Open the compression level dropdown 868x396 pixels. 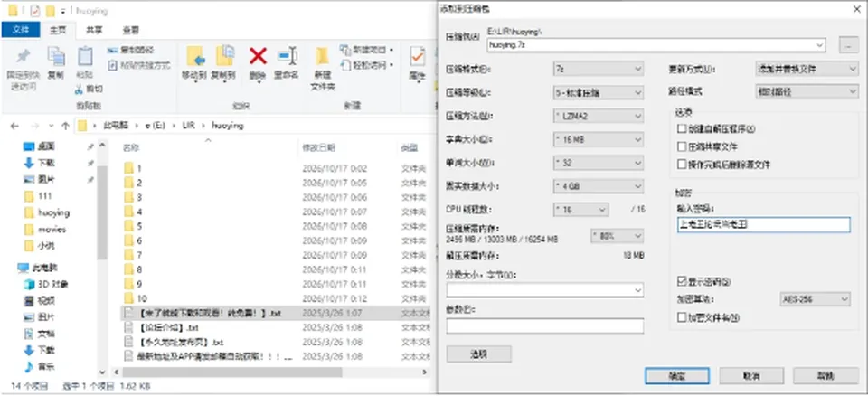point(598,92)
